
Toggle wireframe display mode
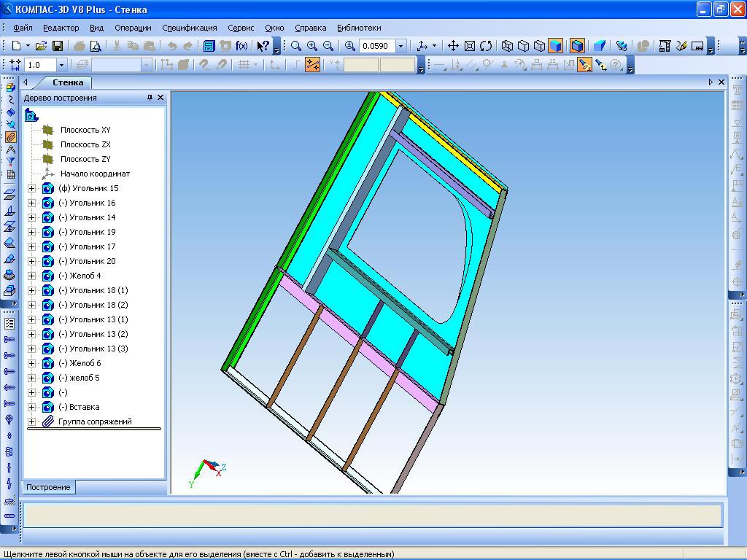point(507,46)
